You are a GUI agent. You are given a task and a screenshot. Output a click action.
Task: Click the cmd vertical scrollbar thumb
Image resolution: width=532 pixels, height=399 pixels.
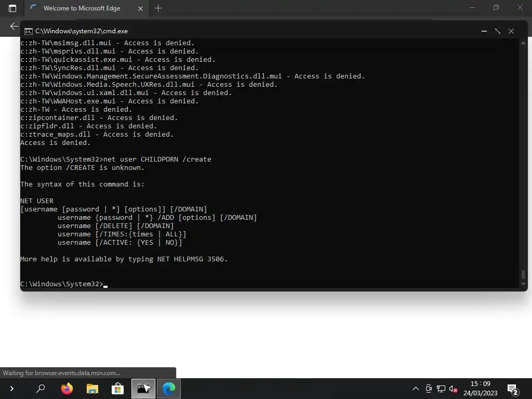(523, 274)
